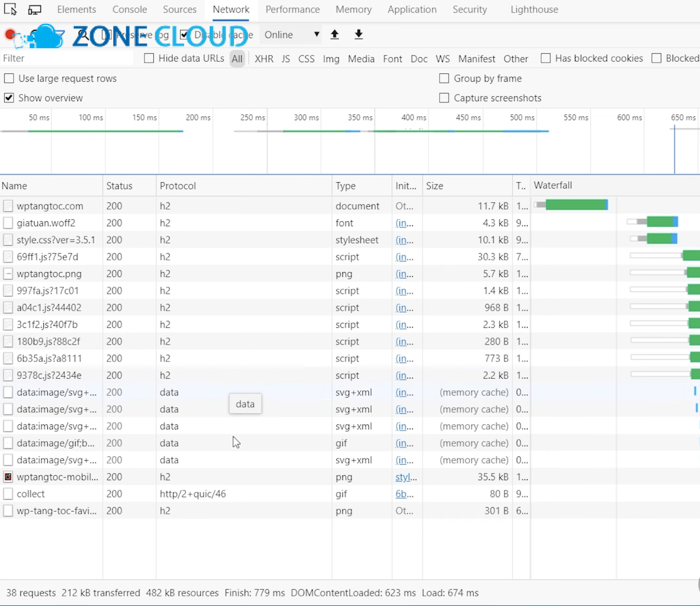
Task: Select the All filter button
Action: point(237,59)
